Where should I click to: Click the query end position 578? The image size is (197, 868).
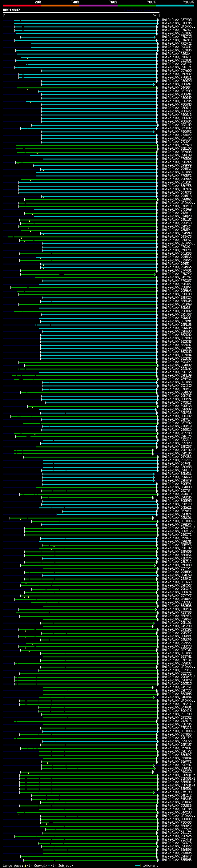click(x=155, y=15)
